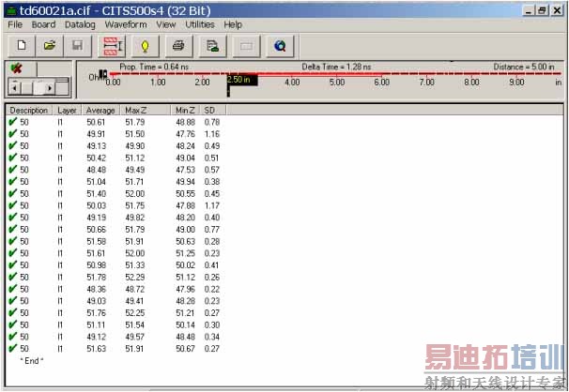The width and height of the screenshot is (569, 392).
Task: Click the Layer column header
Action: pos(67,110)
